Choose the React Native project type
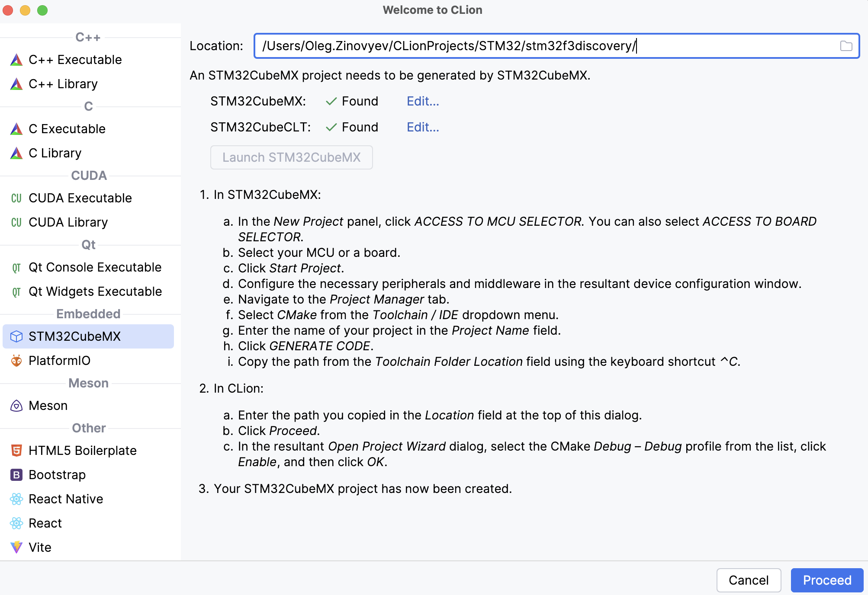The height and width of the screenshot is (595, 868). [66, 499]
